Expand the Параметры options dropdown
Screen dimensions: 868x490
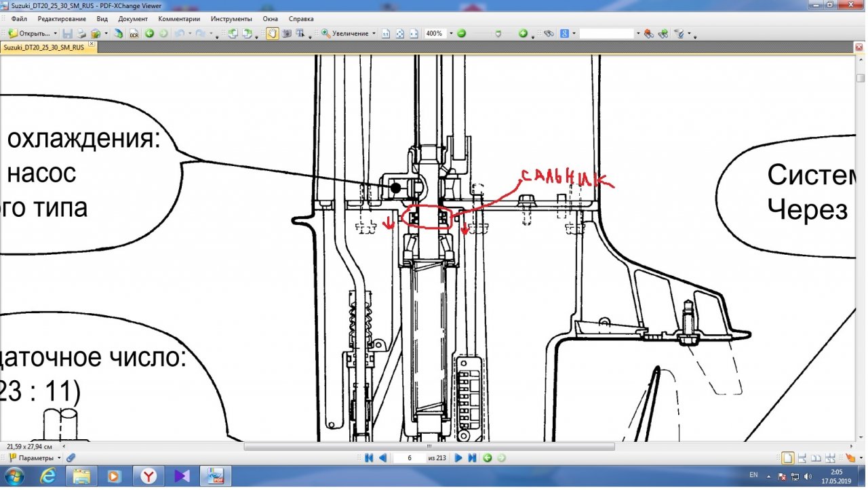(60, 458)
